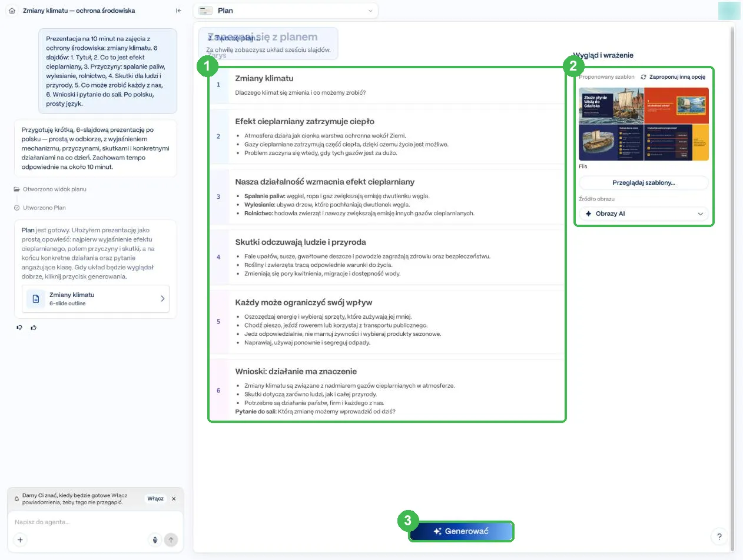Screen dimensions: 743x560
Task: Open the Obrazy AI image source dropdown
Action: tap(644, 214)
